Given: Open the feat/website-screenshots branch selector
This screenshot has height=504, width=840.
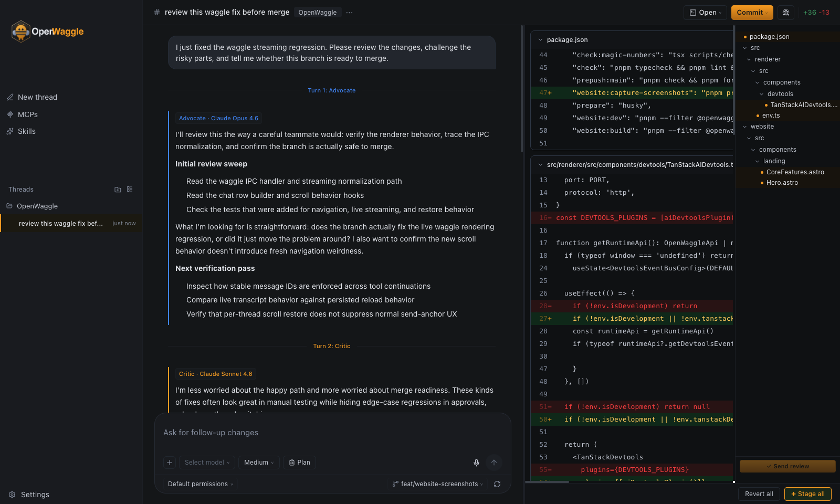Looking at the screenshot, I should [438, 484].
